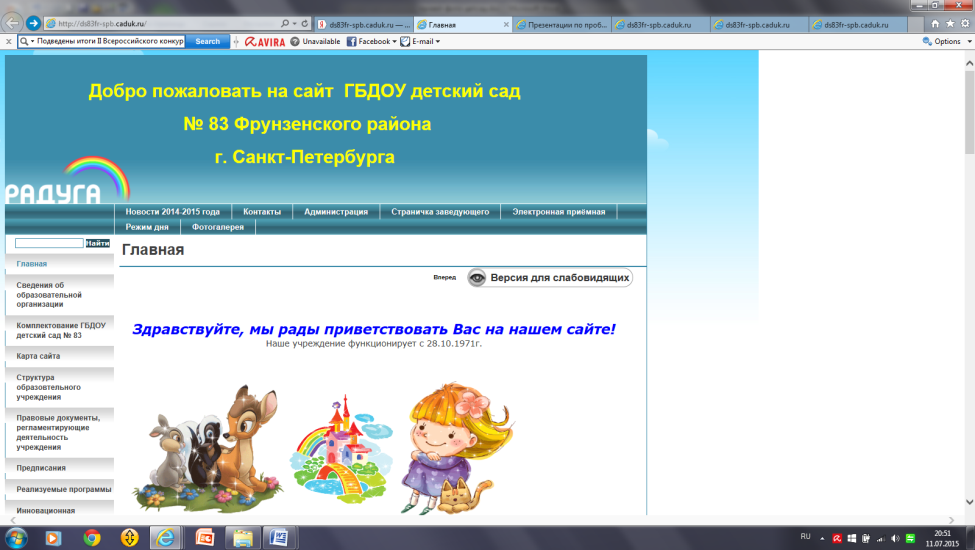The width and height of the screenshot is (975, 550).
Task: Open the Windows Start button
Action: 16,538
